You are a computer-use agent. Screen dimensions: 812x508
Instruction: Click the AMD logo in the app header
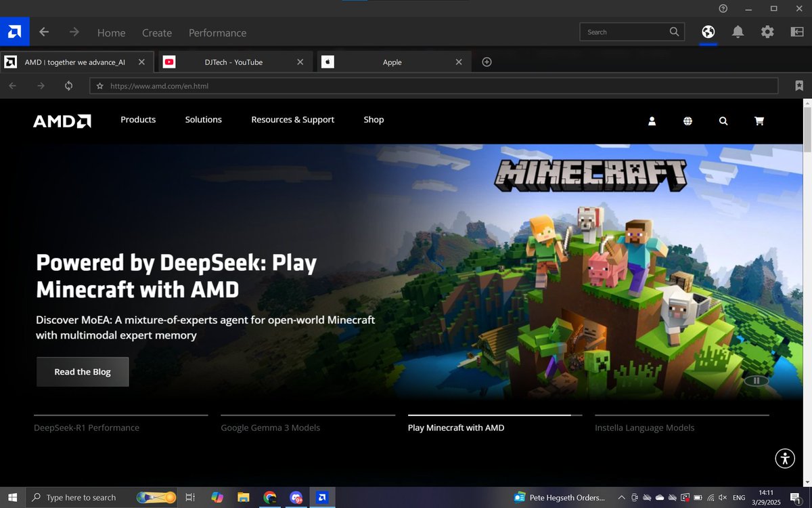14,32
